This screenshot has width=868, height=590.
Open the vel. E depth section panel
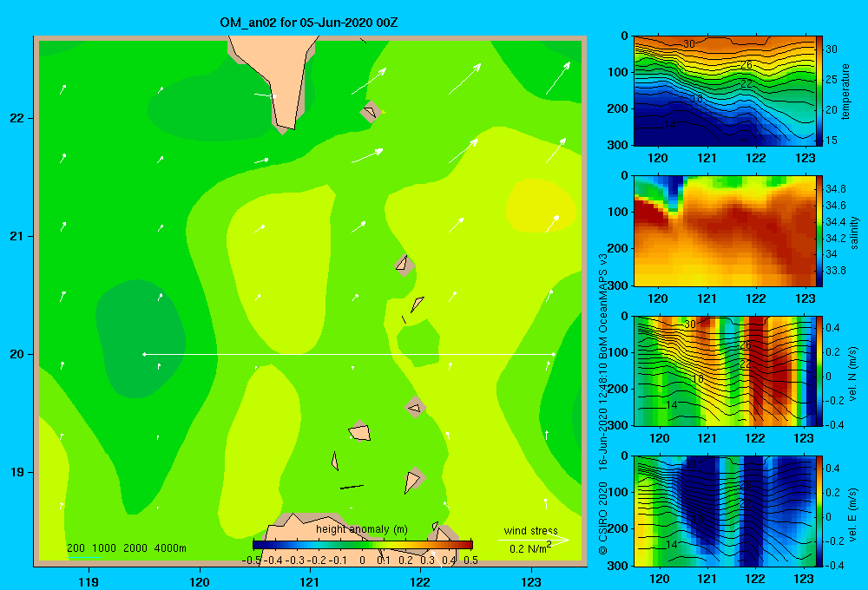pyautogui.click(x=724, y=511)
